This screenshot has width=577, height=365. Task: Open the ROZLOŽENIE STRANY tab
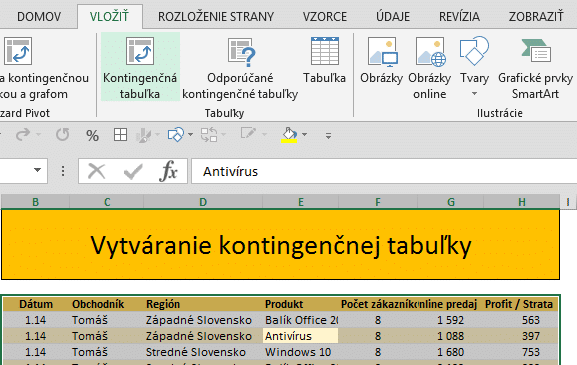(216, 17)
